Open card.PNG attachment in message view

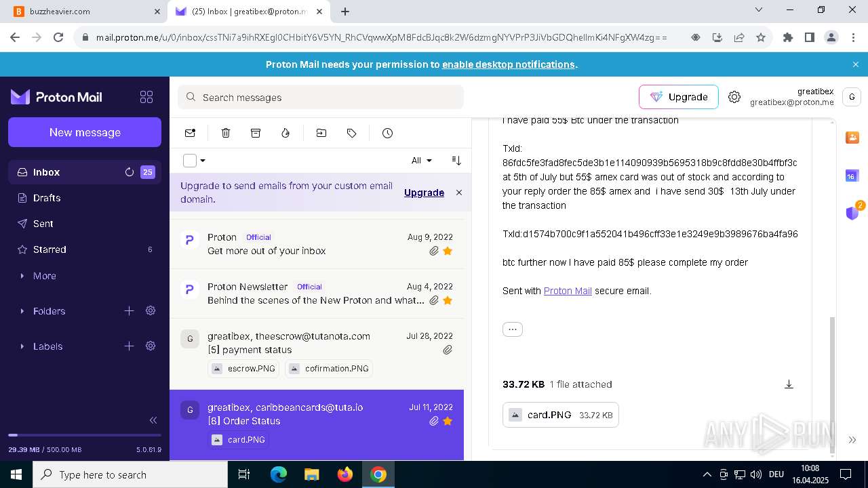(x=560, y=415)
